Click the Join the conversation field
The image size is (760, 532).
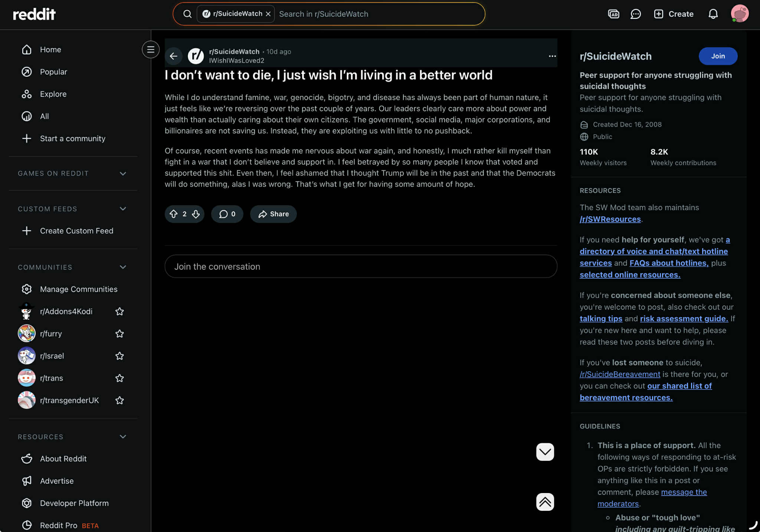pyautogui.click(x=361, y=266)
